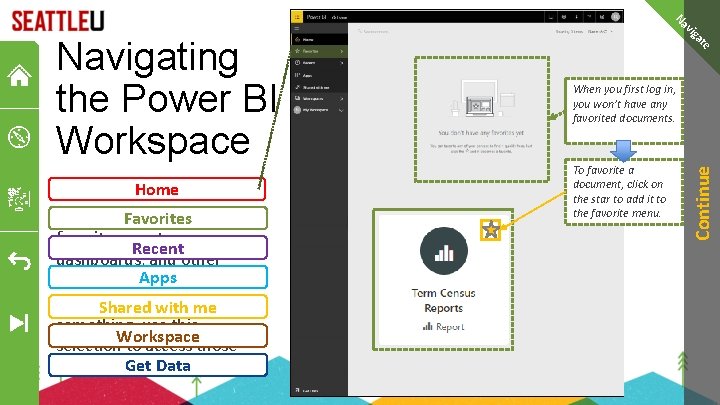Click the vertical Continue label
This screenshot has height=405, width=720.
(x=703, y=203)
